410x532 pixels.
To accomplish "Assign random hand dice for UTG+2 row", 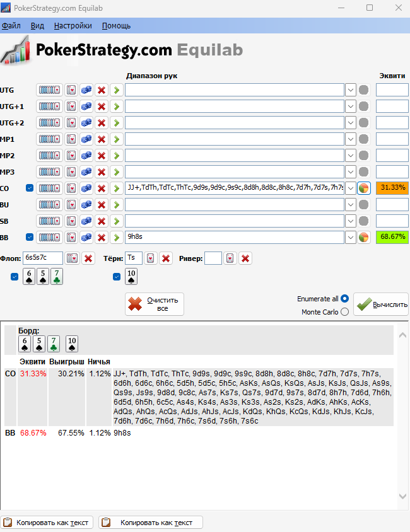I will tap(86, 123).
